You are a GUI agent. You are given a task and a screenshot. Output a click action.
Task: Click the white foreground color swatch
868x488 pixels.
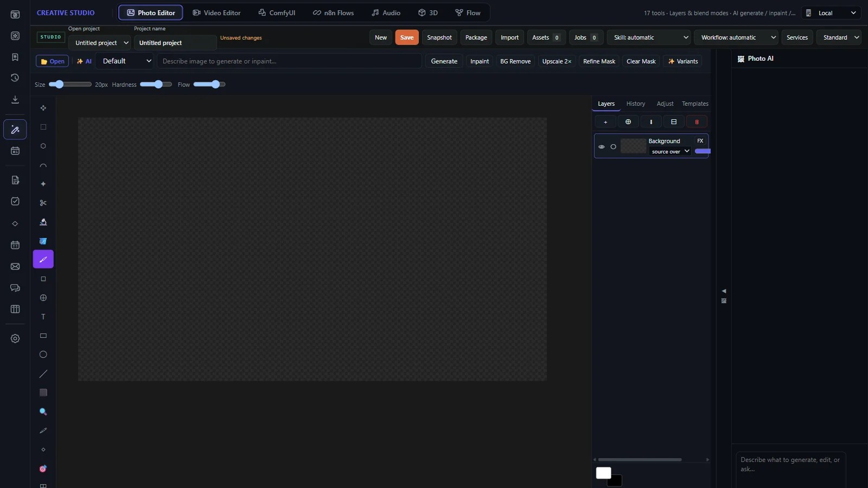pos(603,473)
